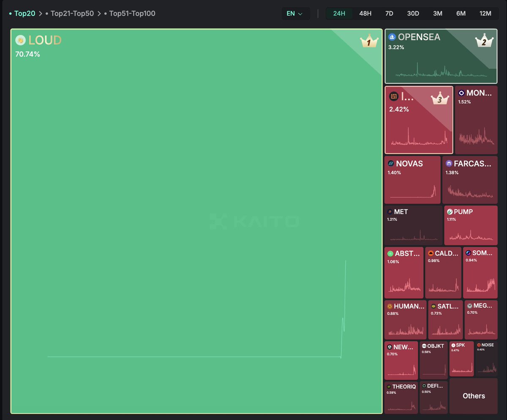
Task: Click the SOM... logo icon
Action: [x=468, y=253]
